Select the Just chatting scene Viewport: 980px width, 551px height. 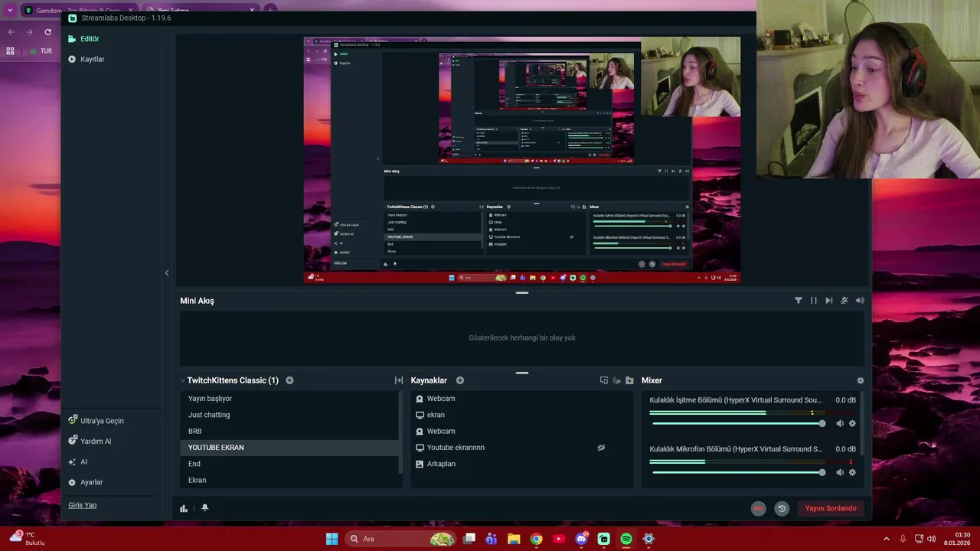[x=289, y=415]
